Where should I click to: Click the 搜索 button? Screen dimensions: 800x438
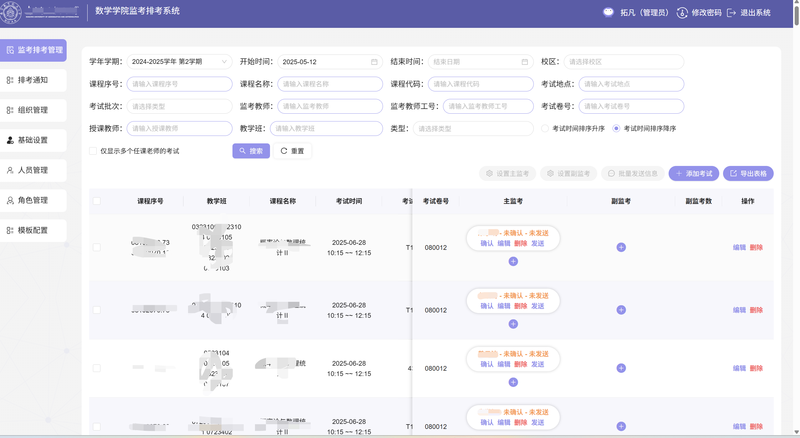(251, 151)
